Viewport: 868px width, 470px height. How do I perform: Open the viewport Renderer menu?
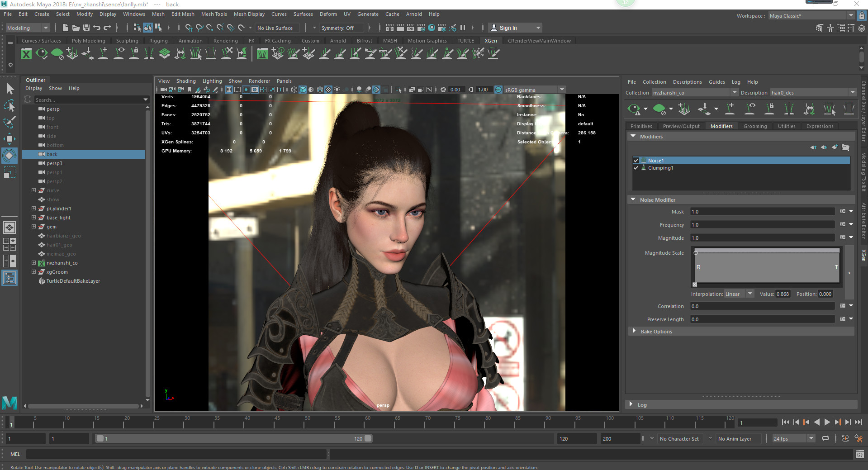coord(259,81)
